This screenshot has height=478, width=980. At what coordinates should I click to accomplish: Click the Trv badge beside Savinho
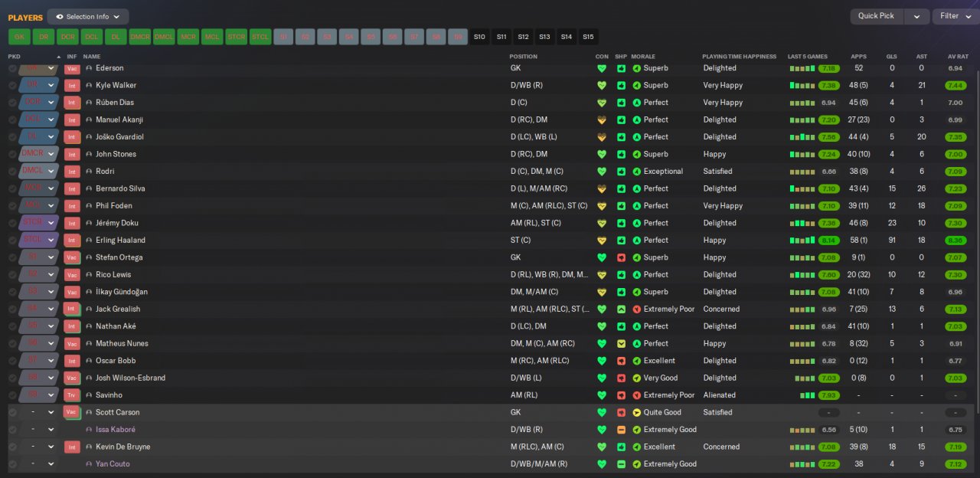(x=72, y=395)
